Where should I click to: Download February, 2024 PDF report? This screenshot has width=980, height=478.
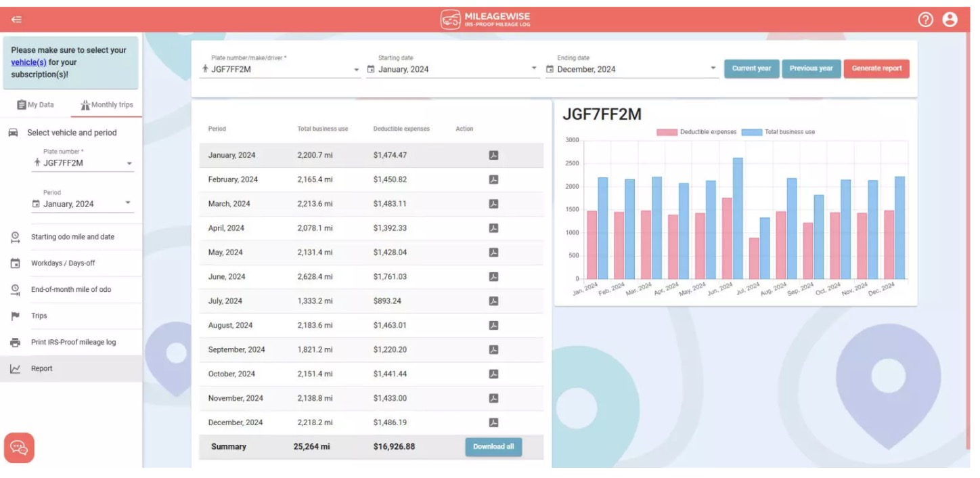(493, 179)
